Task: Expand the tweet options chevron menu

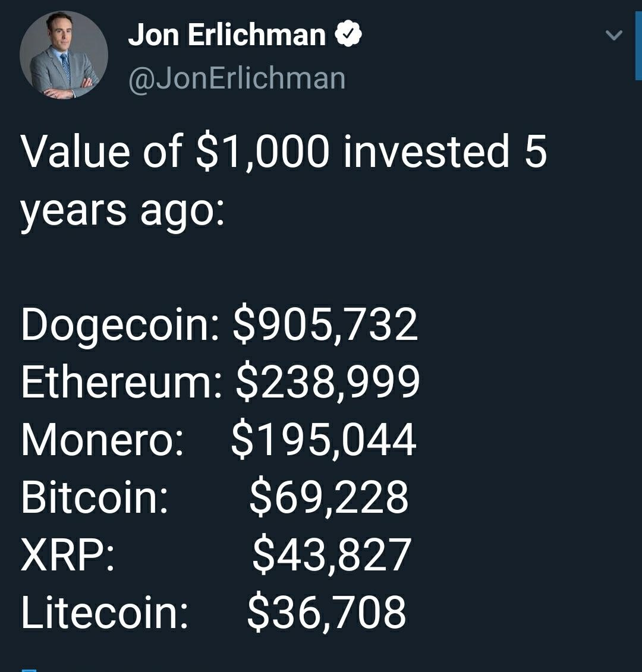Action: coord(613,36)
